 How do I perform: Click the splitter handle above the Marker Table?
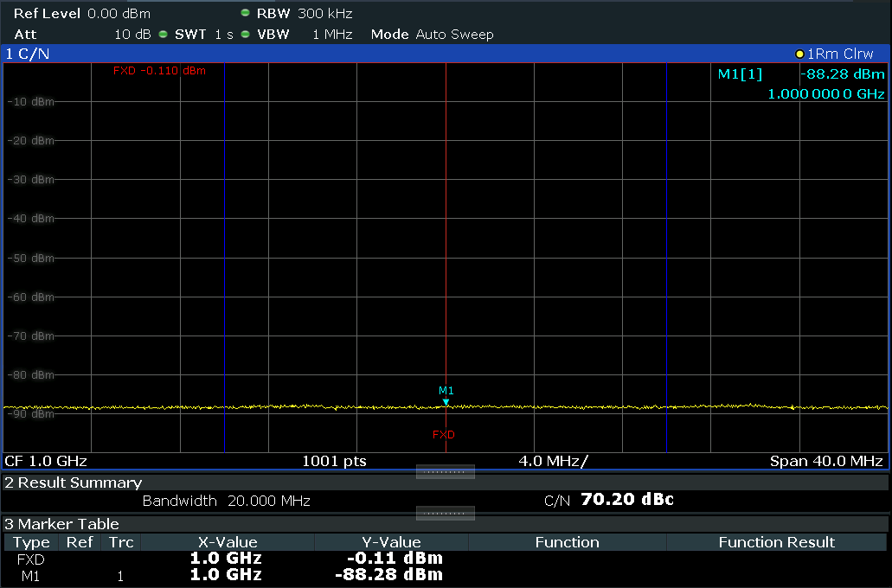click(x=445, y=514)
